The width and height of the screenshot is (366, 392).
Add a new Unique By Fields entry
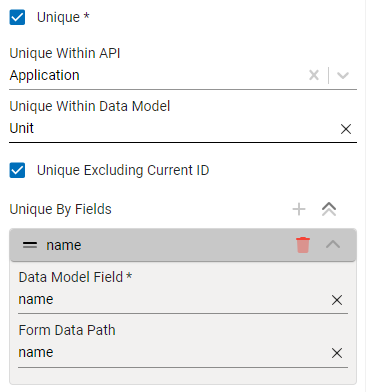[299, 209]
